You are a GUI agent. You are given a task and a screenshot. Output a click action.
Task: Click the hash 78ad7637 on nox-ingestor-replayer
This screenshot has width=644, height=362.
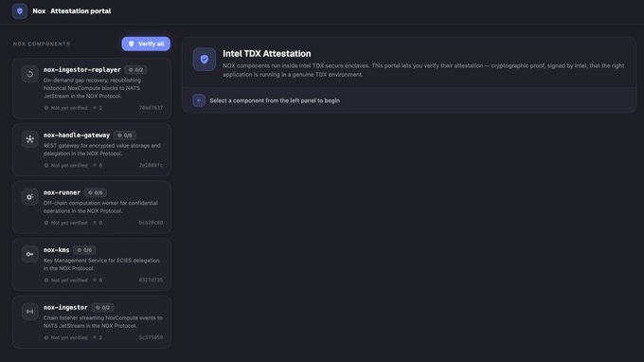coord(151,108)
